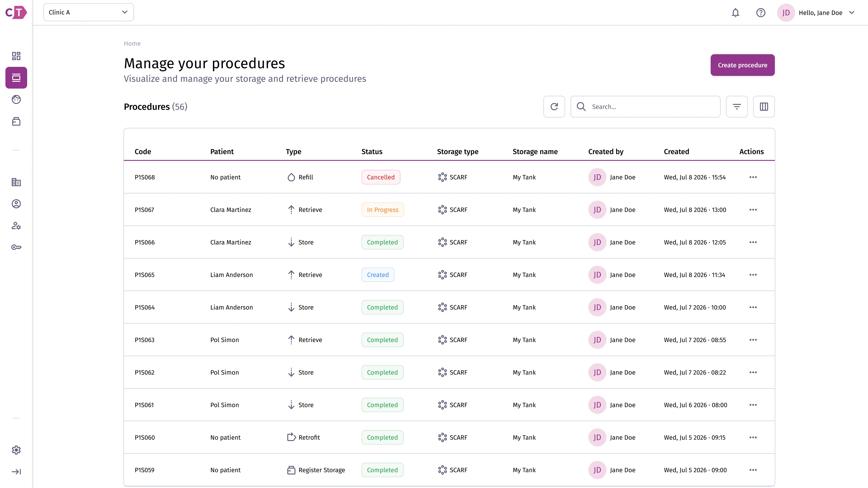This screenshot has height=488, width=868.
Task: Click the Home breadcrumb link
Action: pos(132,43)
